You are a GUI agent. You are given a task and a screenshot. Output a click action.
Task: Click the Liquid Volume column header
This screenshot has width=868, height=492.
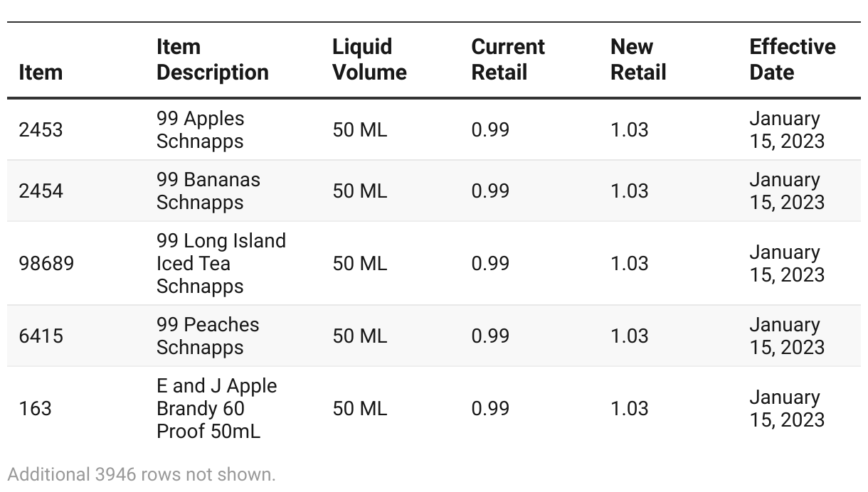369,60
